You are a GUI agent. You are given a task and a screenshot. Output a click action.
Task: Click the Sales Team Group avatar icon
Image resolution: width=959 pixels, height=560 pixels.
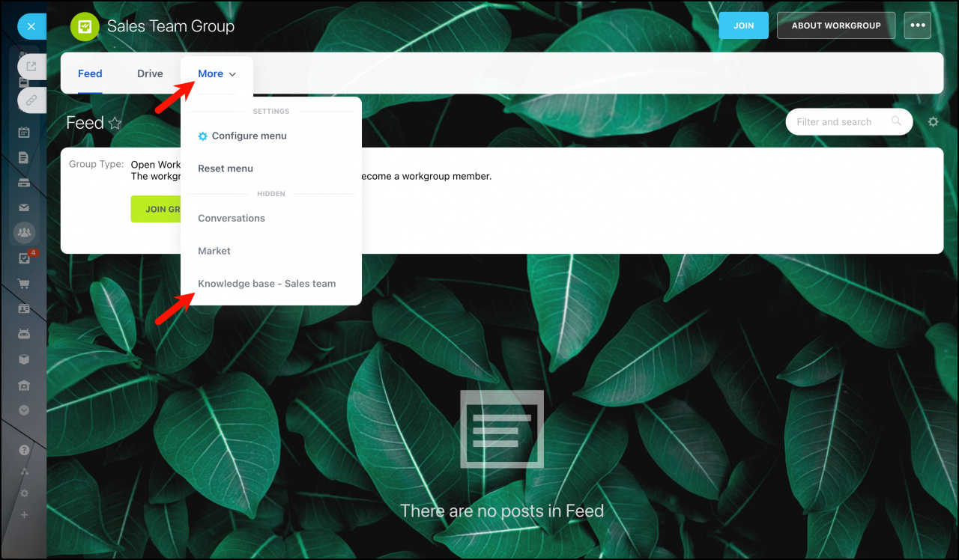85,26
